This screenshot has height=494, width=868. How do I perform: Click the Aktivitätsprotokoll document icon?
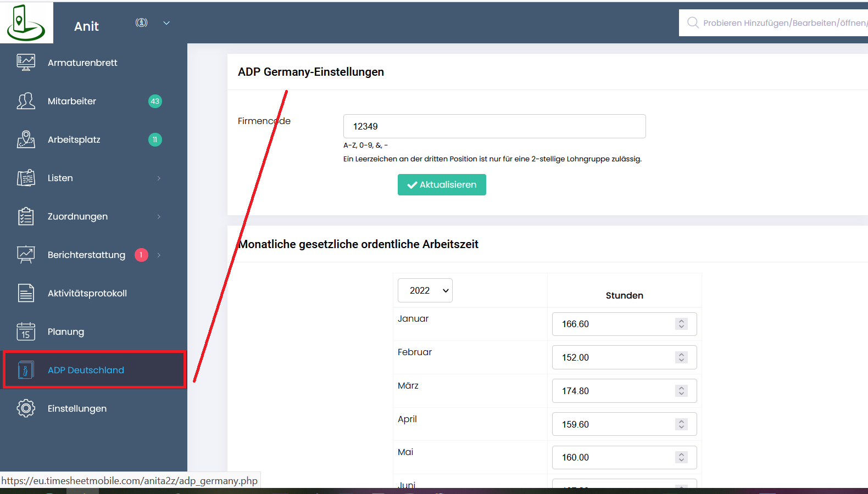tap(26, 293)
